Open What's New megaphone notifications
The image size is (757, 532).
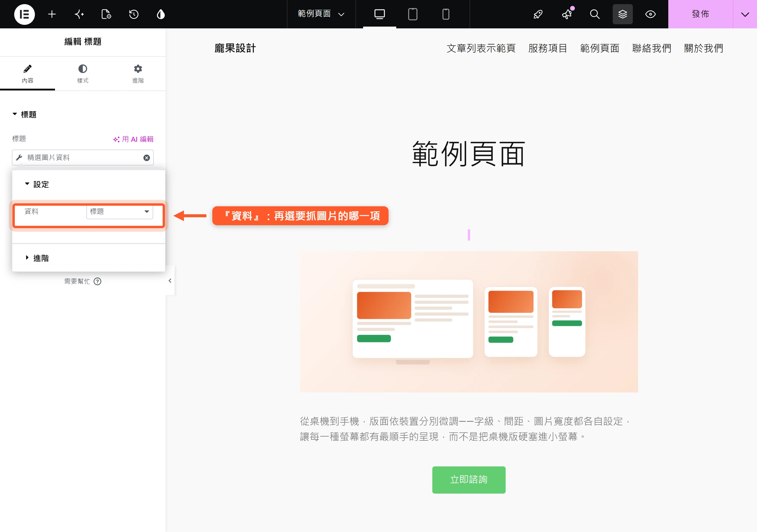567,14
